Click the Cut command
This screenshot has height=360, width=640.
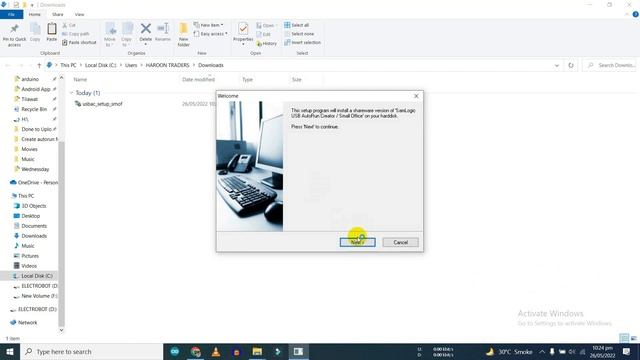point(69,25)
